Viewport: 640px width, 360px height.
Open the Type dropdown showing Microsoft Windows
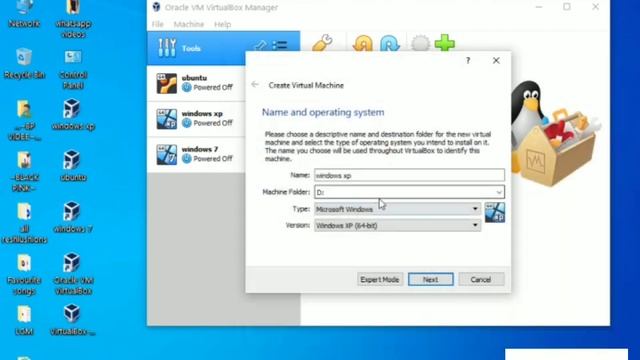click(397, 209)
